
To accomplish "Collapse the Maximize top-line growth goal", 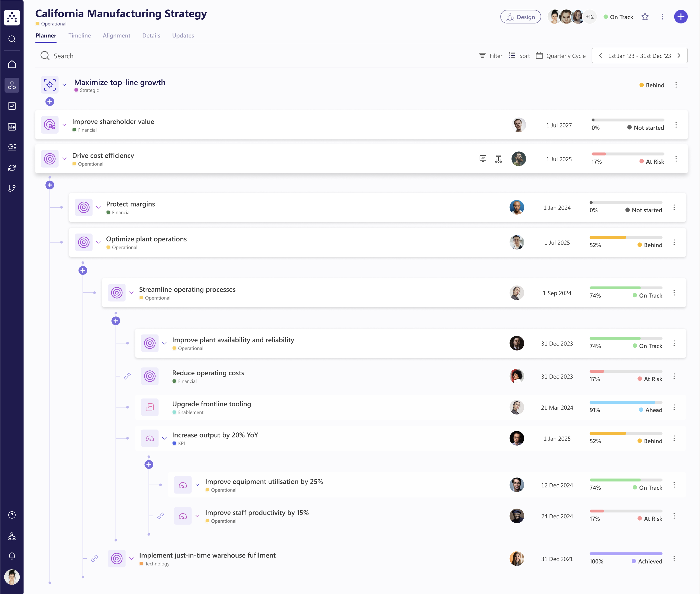I will pyautogui.click(x=64, y=85).
